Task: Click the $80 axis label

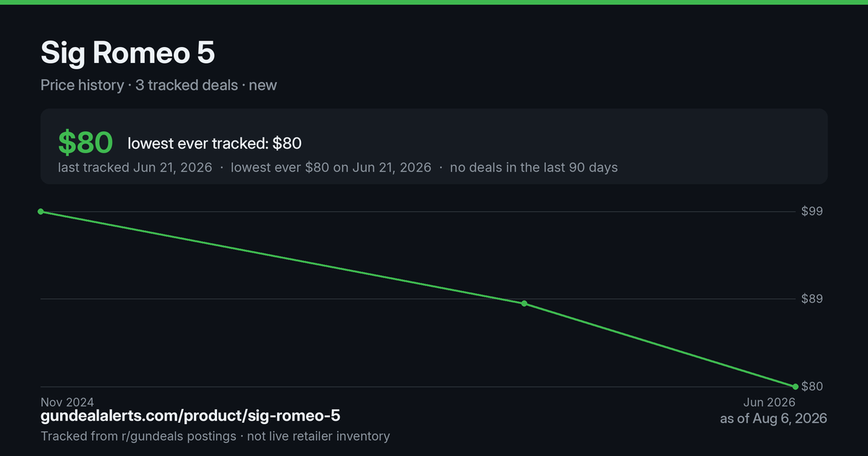Action: coord(812,387)
